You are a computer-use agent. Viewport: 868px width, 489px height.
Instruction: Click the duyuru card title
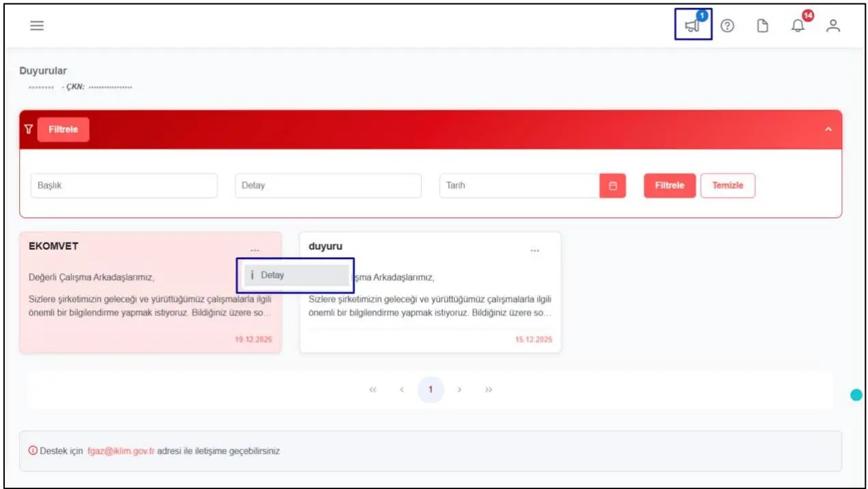pos(325,246)
